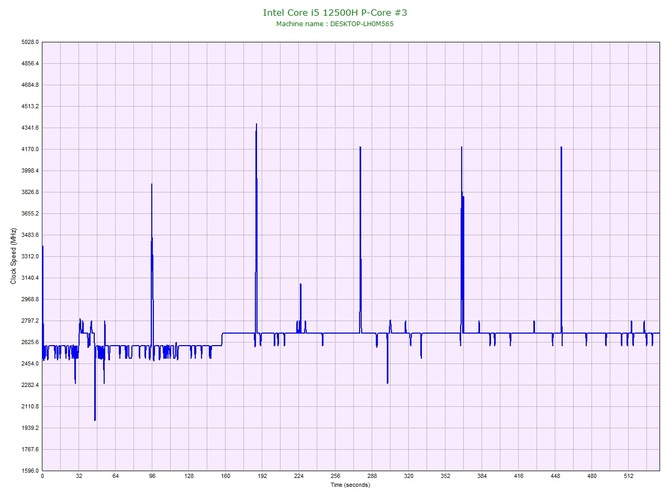Click the x-axis tick label 64
670x502 pixels.
pyautogui.click(x=115, y=476)
